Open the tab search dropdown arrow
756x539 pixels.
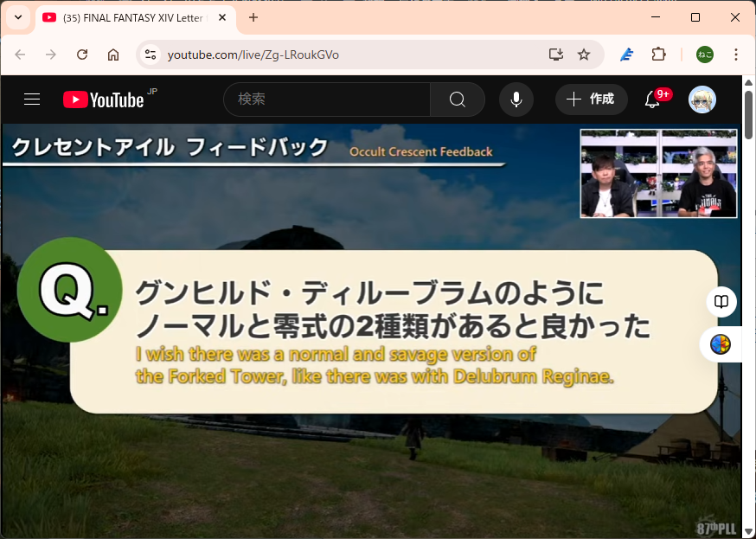click(x=18, y=18)
